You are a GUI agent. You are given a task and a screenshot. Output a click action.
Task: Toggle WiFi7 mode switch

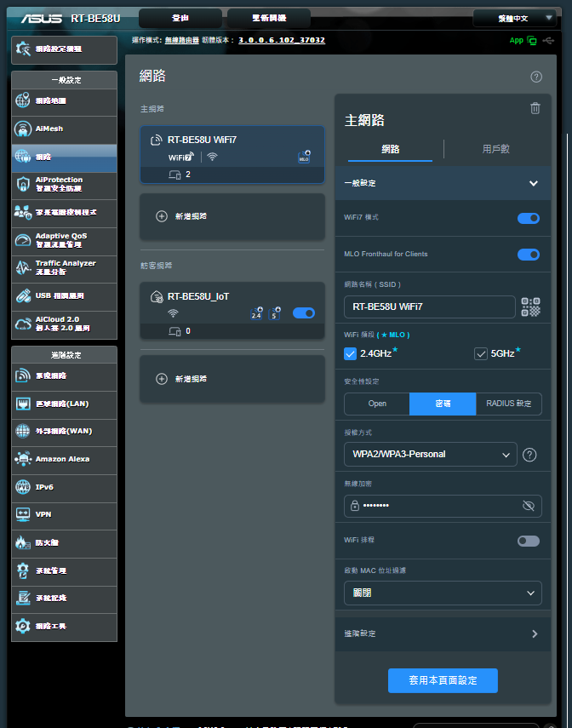pos(529,218)
